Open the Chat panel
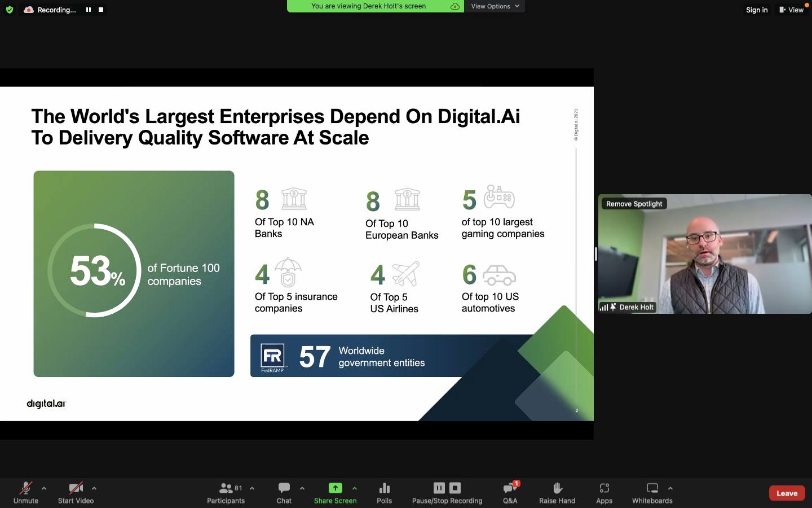812x508 pixels. [x=284, y=493]
